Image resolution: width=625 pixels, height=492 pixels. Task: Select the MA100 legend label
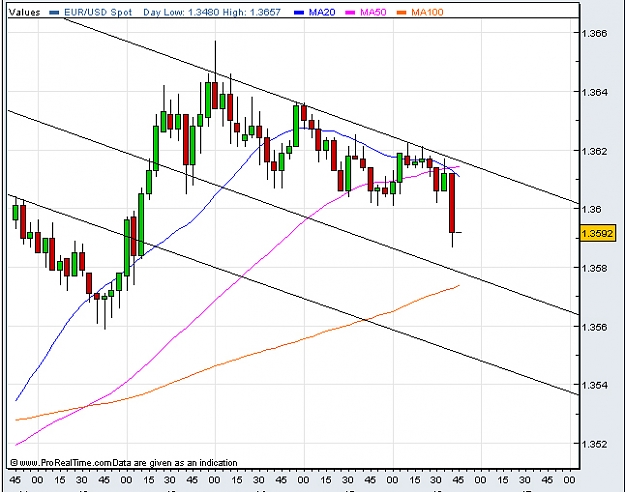(427, 12)
